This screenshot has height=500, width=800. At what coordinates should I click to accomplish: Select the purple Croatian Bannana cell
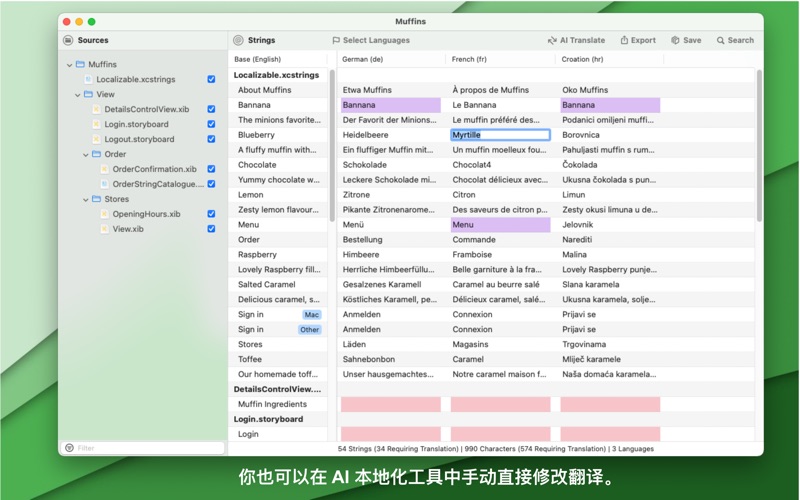(610, 105)
